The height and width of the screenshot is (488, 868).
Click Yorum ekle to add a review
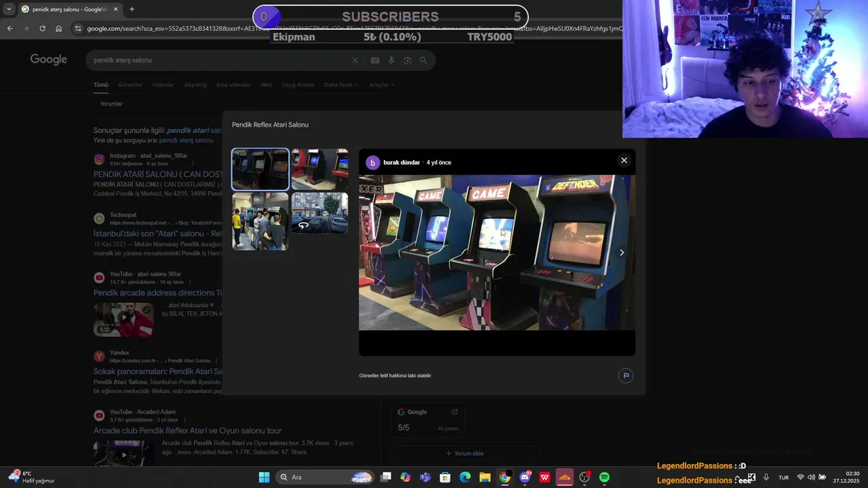click(x=465, y=453)
